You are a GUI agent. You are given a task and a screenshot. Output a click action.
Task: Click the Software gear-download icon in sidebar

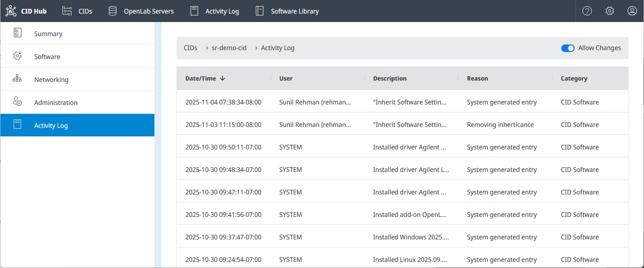17,56
